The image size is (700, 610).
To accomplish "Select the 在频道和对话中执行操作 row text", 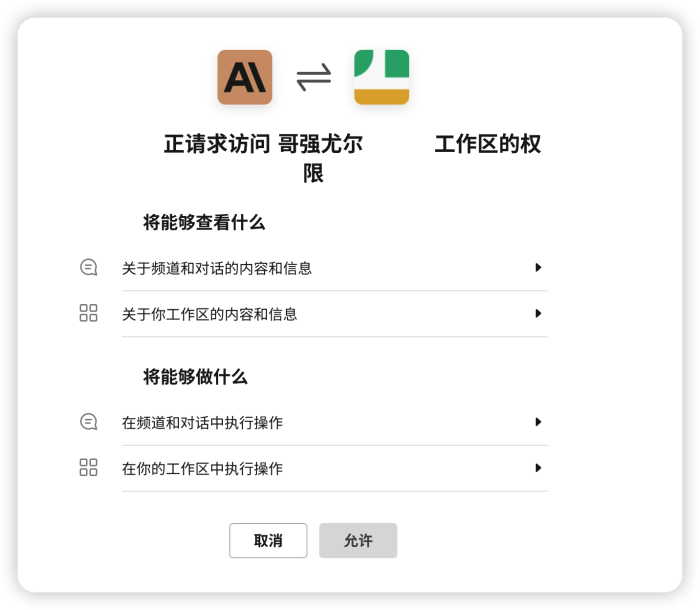I will point(202,423).
